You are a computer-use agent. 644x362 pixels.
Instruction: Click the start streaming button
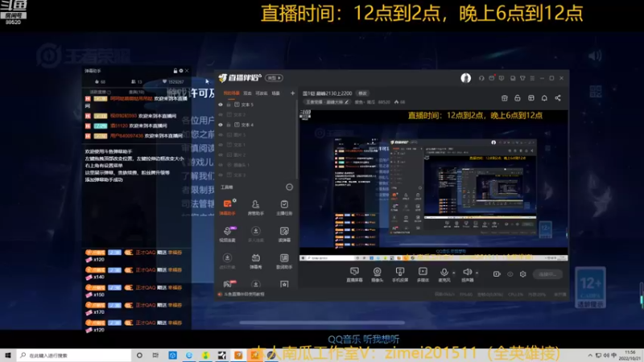click(547, 274)
